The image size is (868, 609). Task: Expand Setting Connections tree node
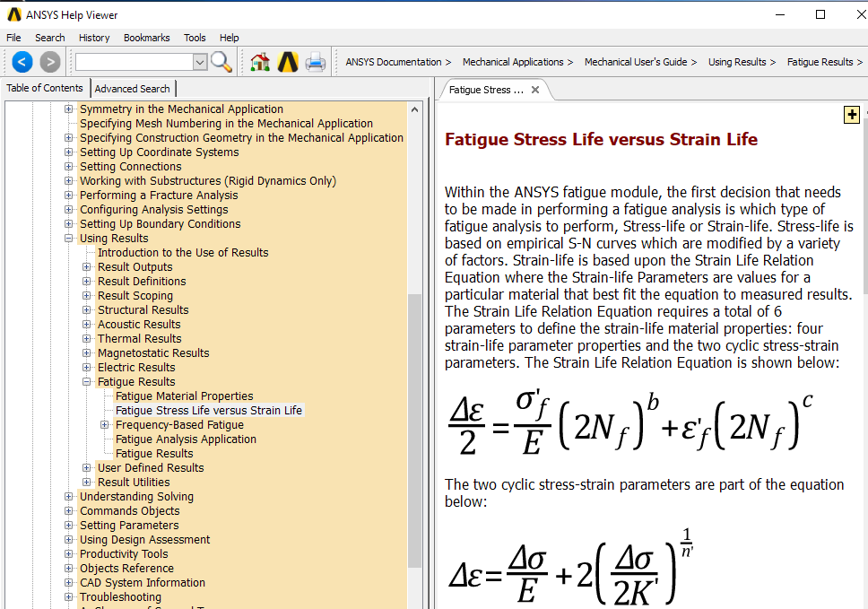click(69, 167)
